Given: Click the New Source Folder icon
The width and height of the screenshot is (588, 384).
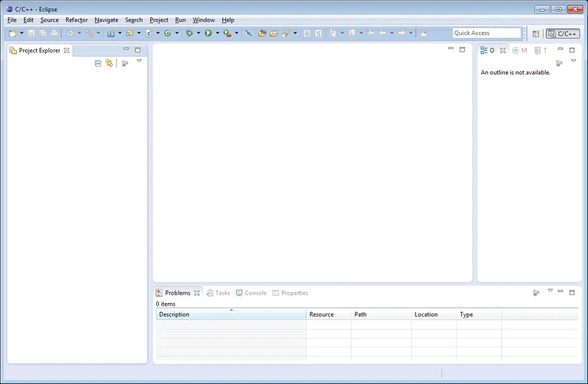Looking at the screenshot, I should (x=130, y=33).
